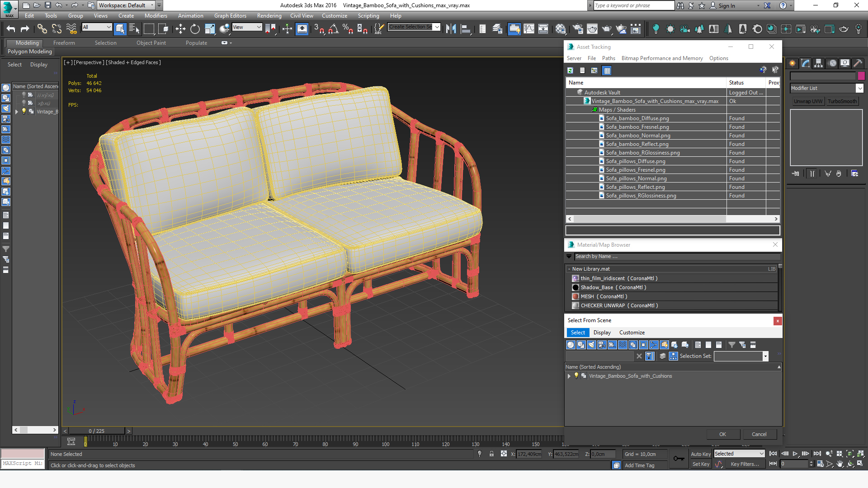Activate the Select and Rotate tool
Viewport: 868px width, 488px height.
click(195, 29)
